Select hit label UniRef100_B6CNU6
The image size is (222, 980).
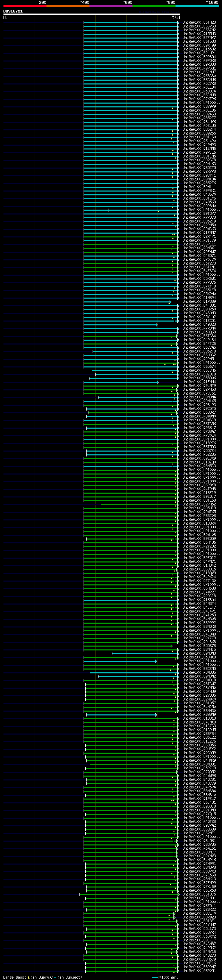(x=199, y=80)
